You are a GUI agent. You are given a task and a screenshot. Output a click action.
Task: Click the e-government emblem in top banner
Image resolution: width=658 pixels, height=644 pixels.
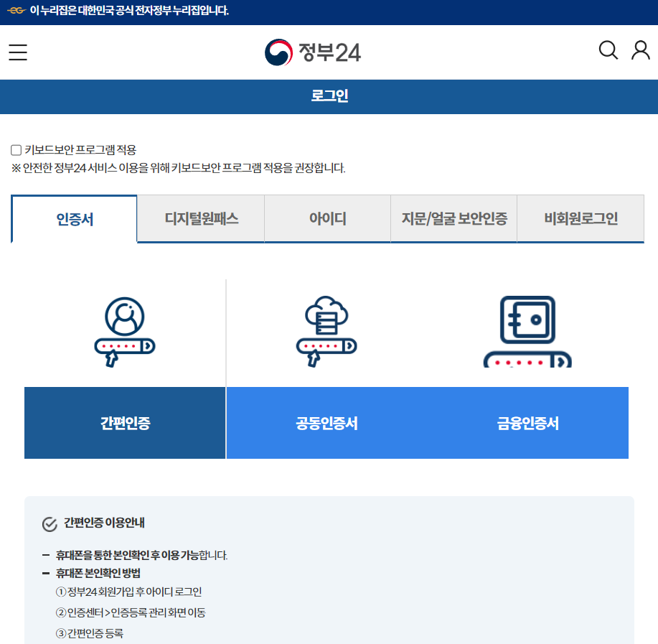coord(17,11)
